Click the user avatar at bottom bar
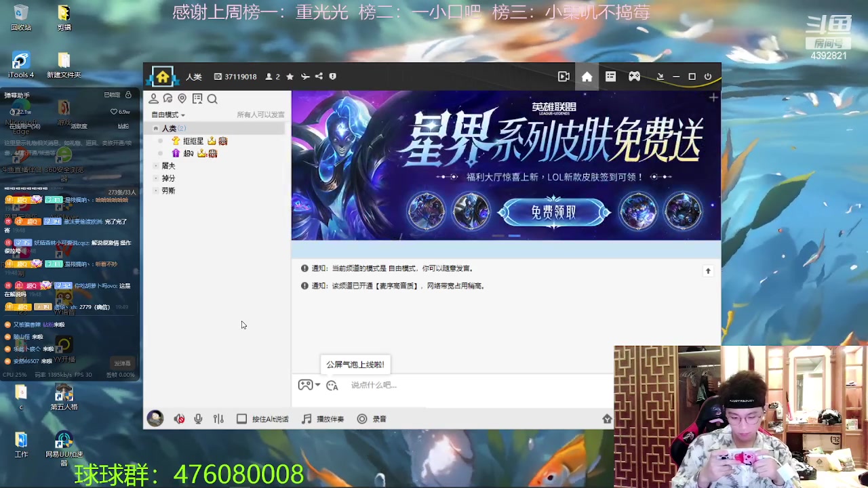Screen dimensions: 868x488 click(155, 419)
